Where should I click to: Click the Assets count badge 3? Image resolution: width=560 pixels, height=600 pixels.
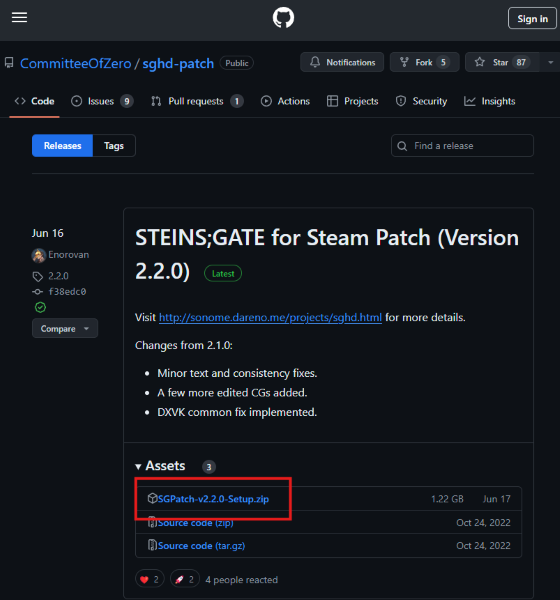pyautogui.click(x=209, y=467)
